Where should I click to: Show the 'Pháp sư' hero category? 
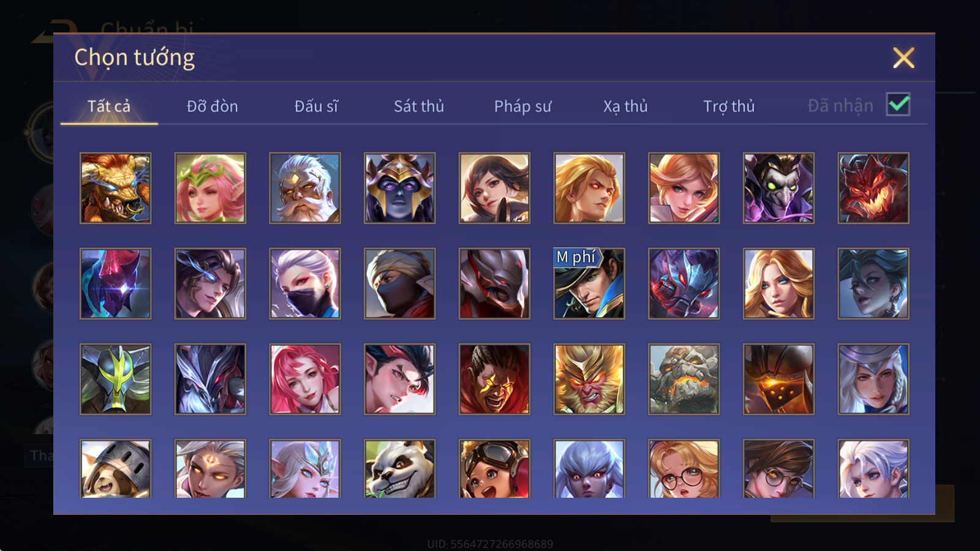[x=522, y=107]
